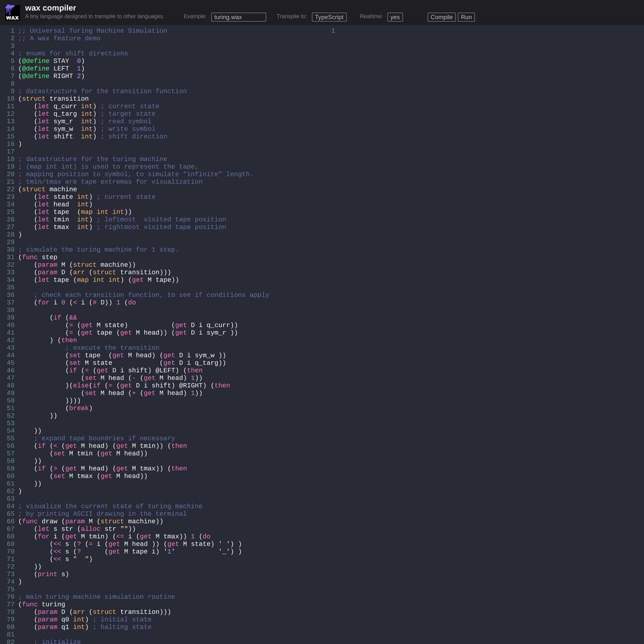
Task: Click on "(struct transition" code line
Action: (x=53, y=99)
